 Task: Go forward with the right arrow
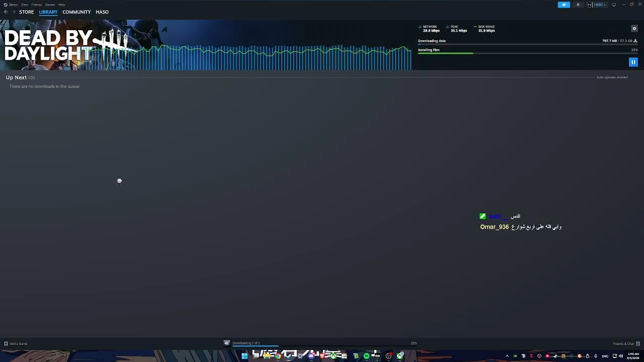(13, 12)
